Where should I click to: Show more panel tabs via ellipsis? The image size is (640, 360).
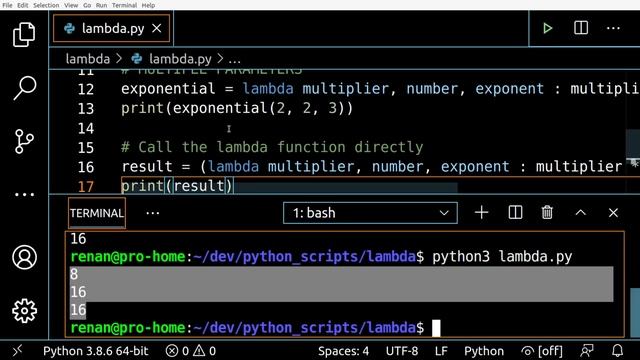tap(152, 213)
